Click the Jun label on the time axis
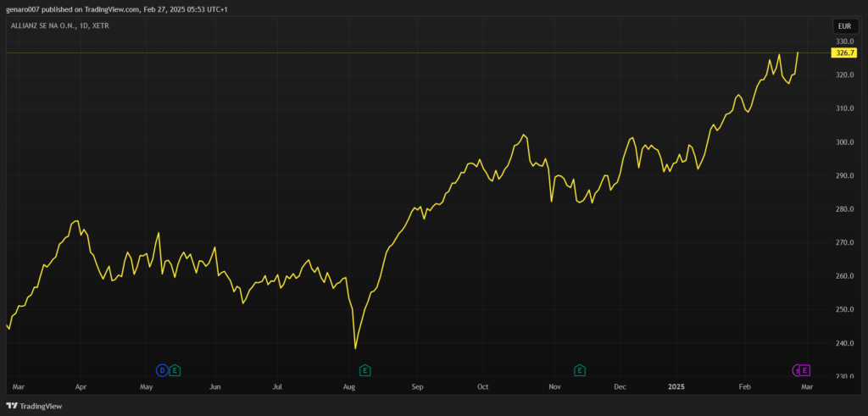 (x=215, y=386)
